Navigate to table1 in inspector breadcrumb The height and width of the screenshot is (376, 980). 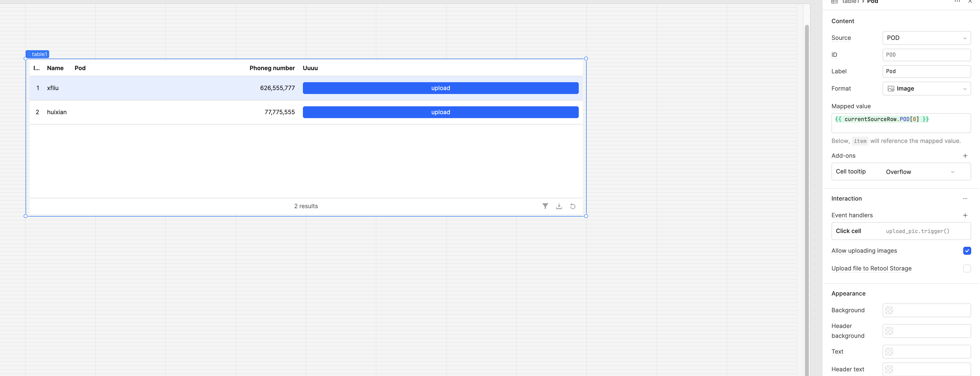(x=851, y=1)
